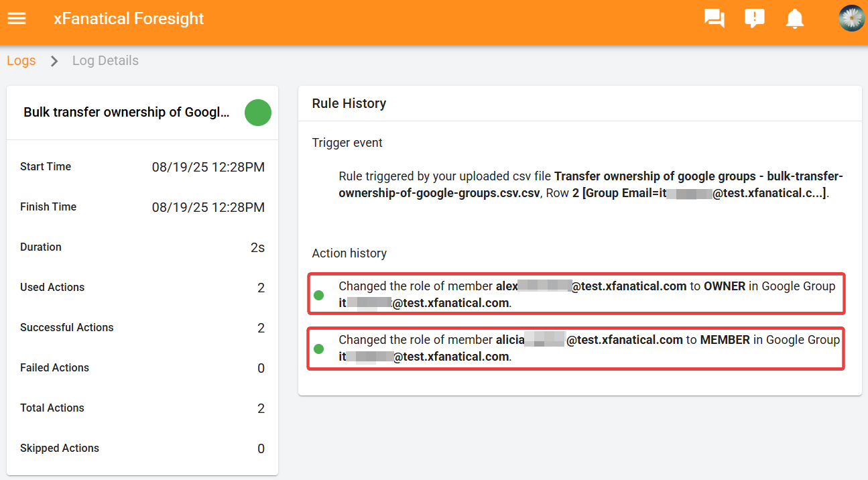The width and height of the screenshot is (868, 480).
Task: Click green dot beside MEMBER action
Action: (x=319, y=349)
